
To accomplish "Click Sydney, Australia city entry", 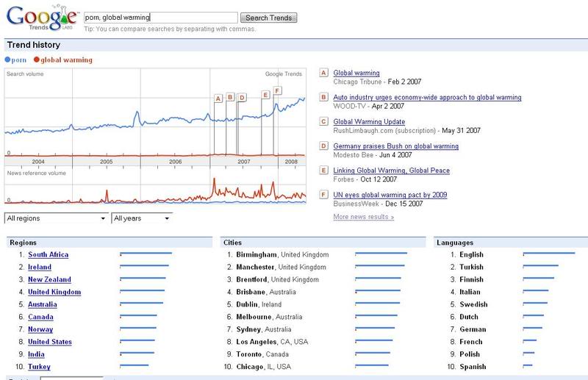I will (264, 329).
